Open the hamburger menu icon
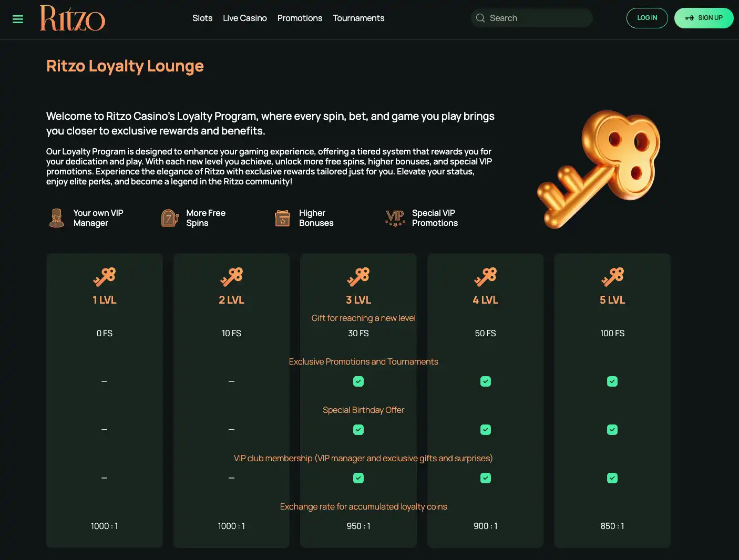The image size is (739, 560). [18, 19]
